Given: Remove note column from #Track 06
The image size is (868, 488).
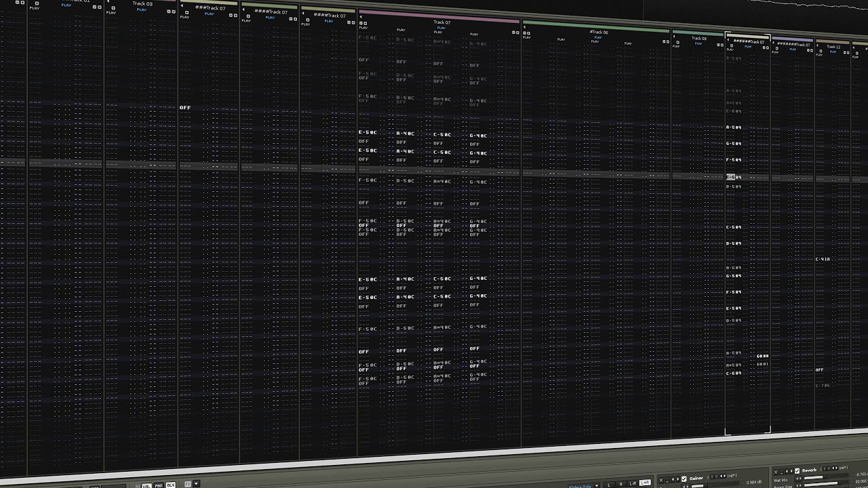Looking at the screenshot, I should [664, 41].
